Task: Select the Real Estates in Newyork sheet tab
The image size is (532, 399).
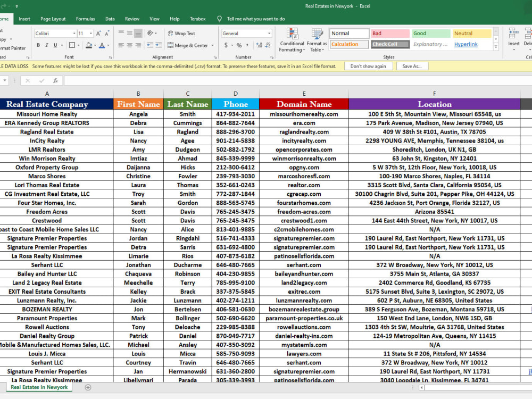Action: [39, 387]
